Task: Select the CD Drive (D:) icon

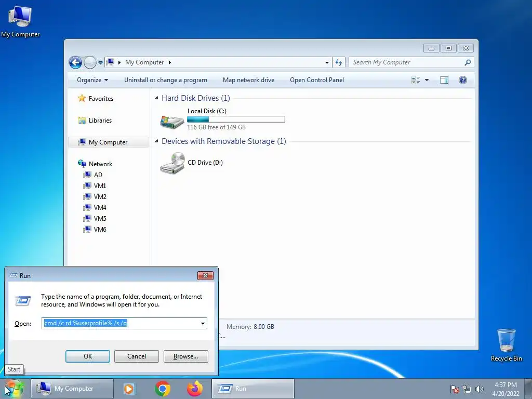Action: (172, 163)
